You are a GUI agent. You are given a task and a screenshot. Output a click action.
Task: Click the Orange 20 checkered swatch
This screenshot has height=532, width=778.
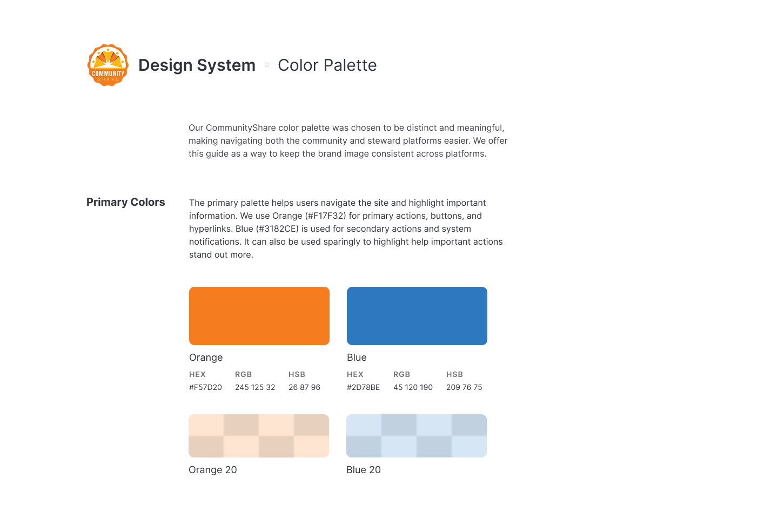[259, 436]
